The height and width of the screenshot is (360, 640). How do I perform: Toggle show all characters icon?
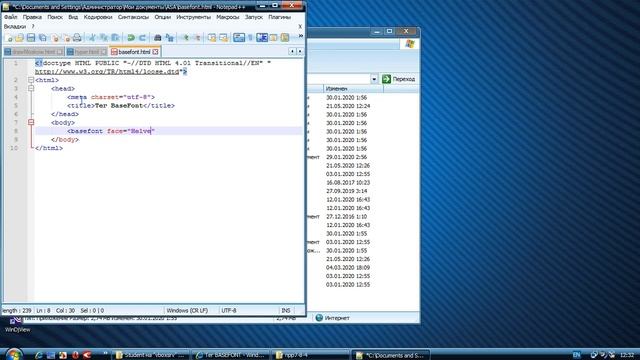[x=250, y=38]
